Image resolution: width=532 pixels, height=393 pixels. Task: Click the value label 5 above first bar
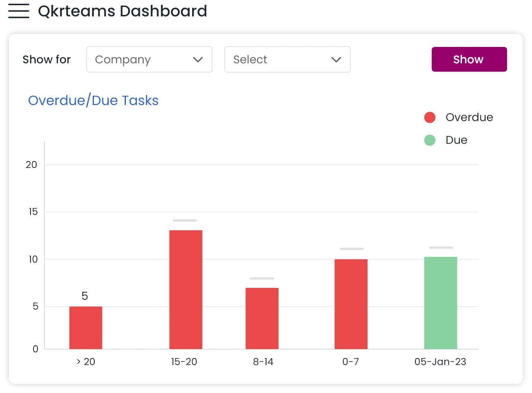tap(85, 296)
